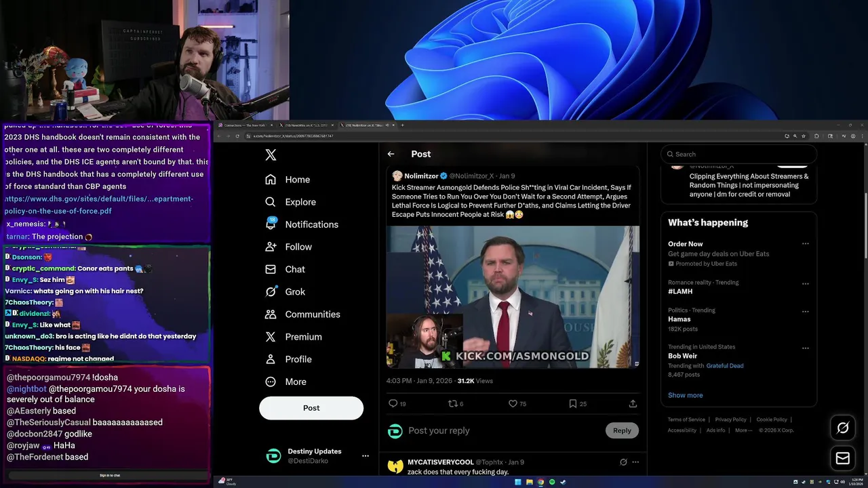Click Show more under What's happening

(x=686, y=395)
